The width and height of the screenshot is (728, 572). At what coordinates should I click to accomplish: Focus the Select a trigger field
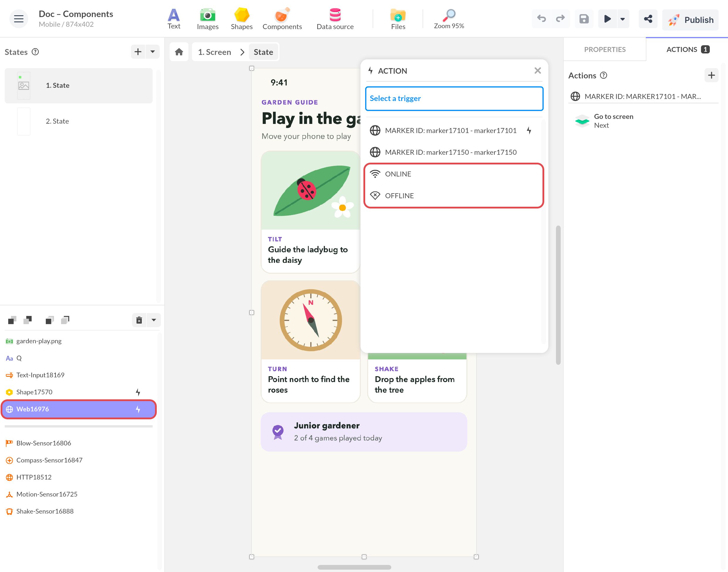click(454, 98)
